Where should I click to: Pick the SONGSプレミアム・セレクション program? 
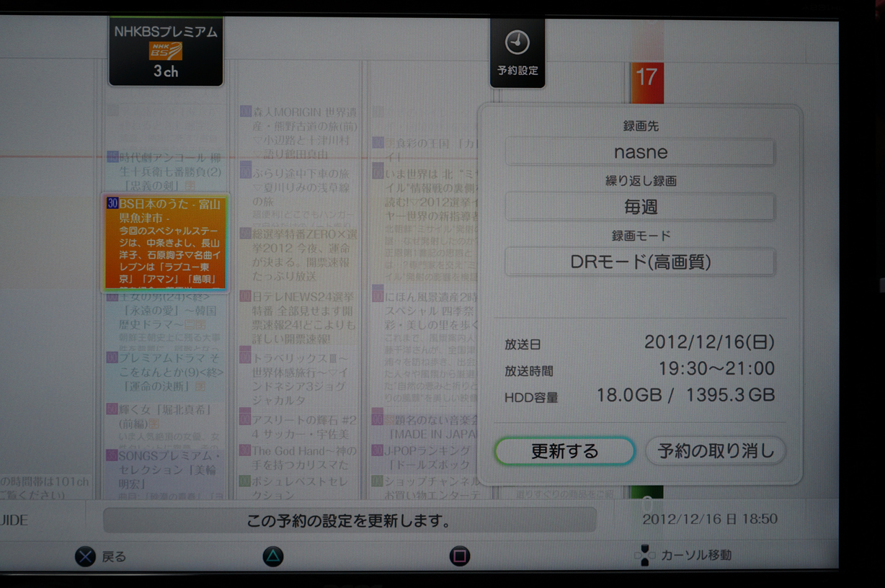point(166,468)
